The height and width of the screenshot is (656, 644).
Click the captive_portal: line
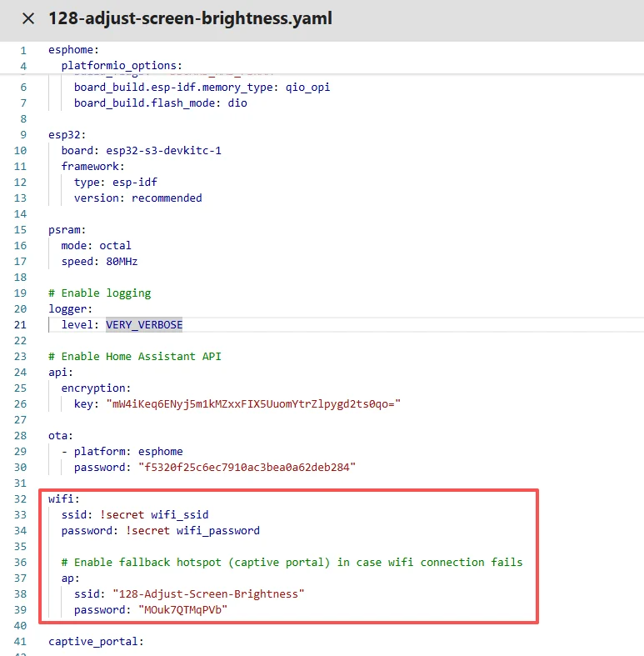point(96,641)
